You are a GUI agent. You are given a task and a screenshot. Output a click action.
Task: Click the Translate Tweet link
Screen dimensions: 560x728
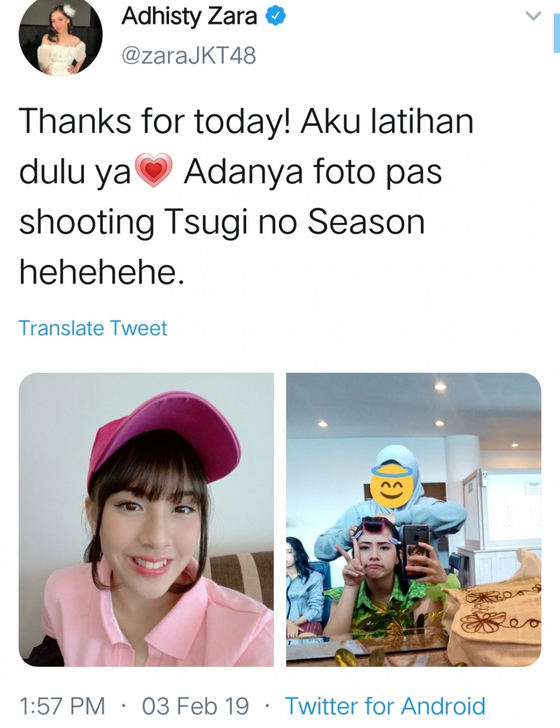coord(93,328)
